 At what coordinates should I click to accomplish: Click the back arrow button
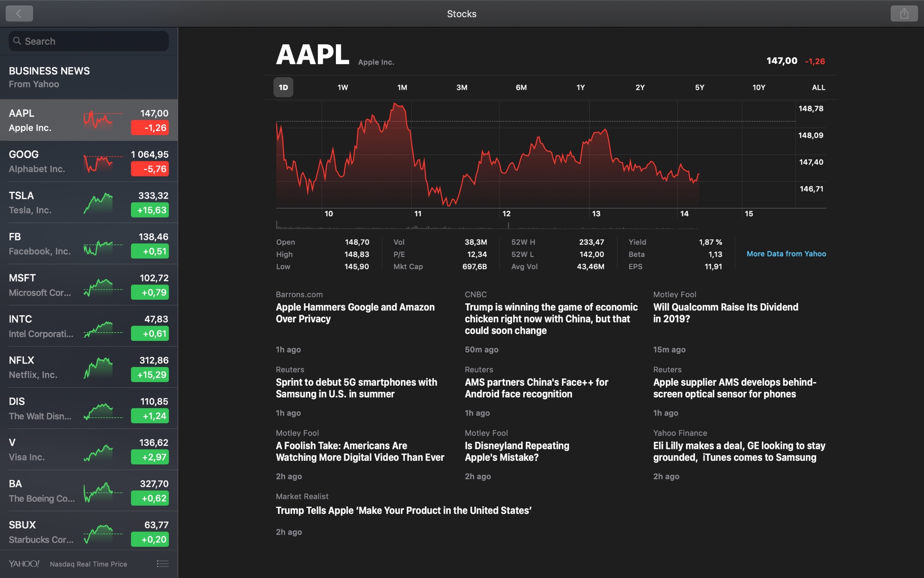pos(19,13)
